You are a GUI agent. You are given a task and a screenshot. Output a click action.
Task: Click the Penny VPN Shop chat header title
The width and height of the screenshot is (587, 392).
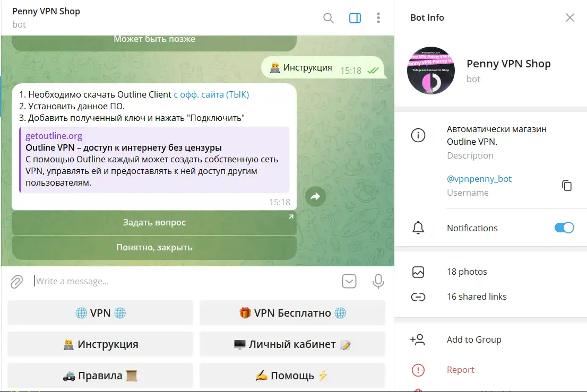pos(46,11)
